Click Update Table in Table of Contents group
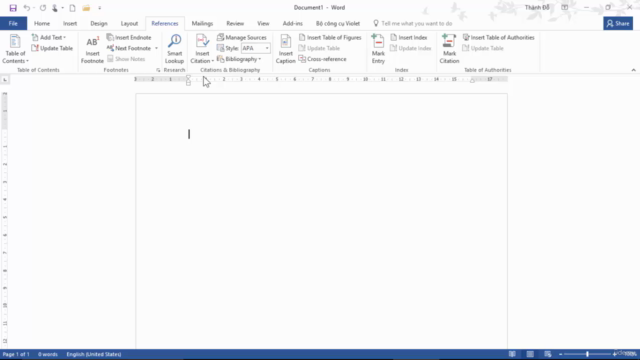This screenshot has height=360, width=640. [x=52, y=48]
